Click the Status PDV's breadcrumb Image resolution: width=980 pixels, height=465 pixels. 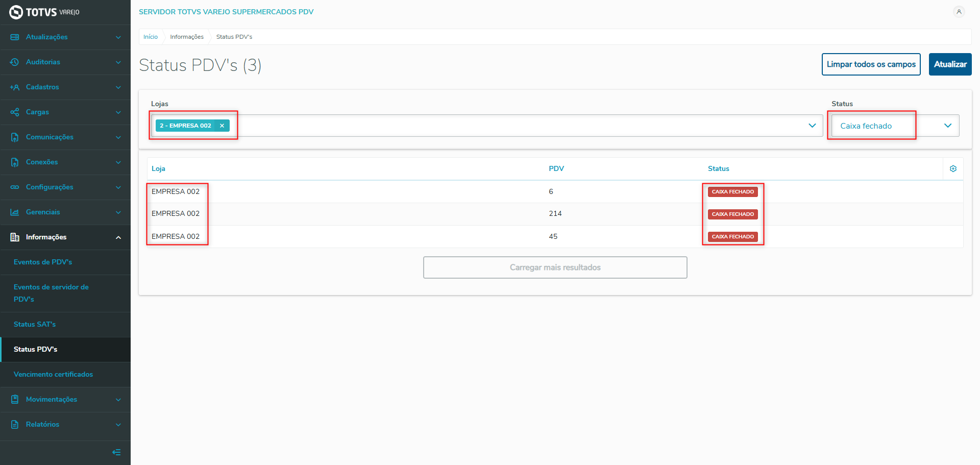pyautogui.click(x=234, y=37)
